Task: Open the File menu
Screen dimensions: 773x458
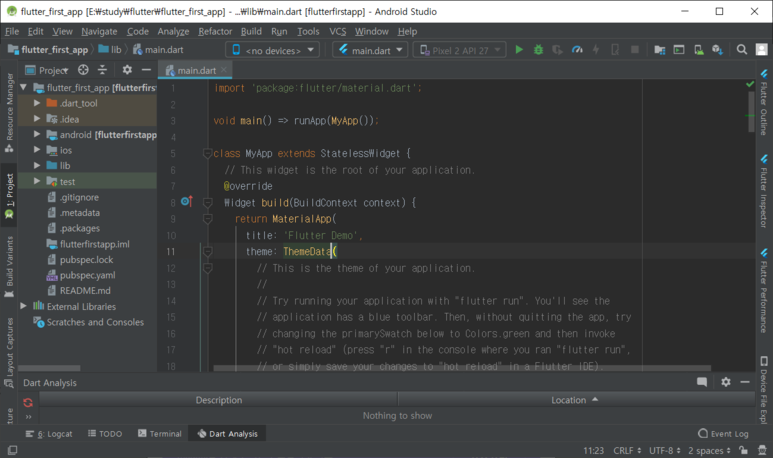Action: [x=12, y=31]
